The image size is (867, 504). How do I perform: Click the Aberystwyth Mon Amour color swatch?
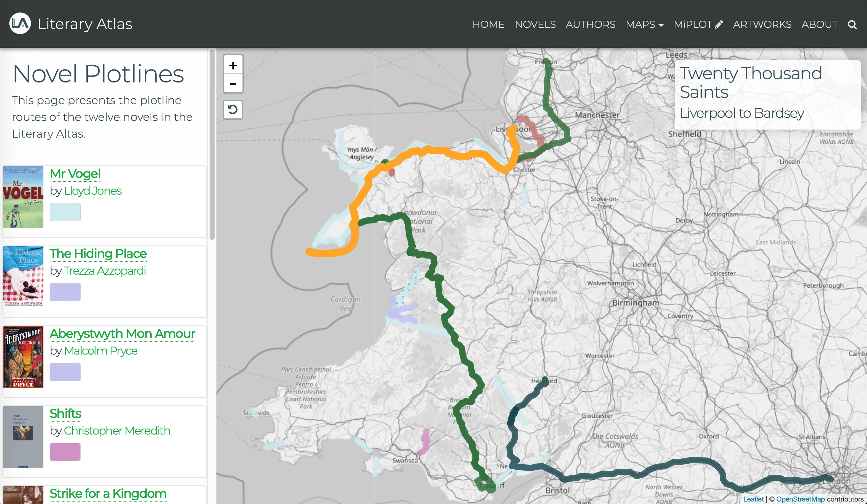(x=65, y=371)
